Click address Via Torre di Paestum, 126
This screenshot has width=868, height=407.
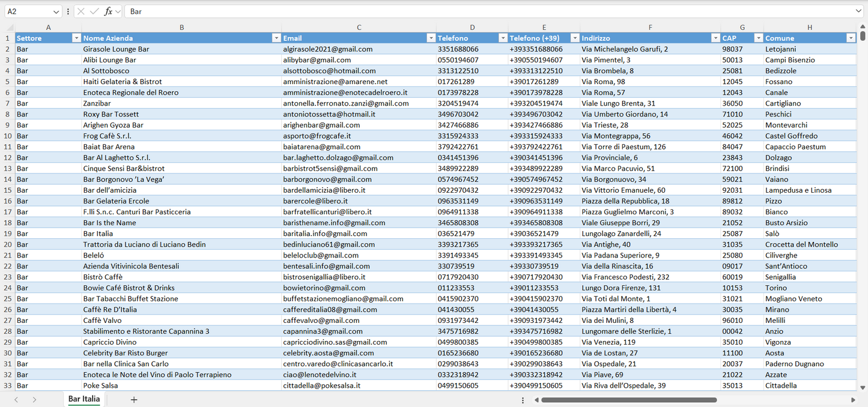pyautogui.click(x=651, y=146)
